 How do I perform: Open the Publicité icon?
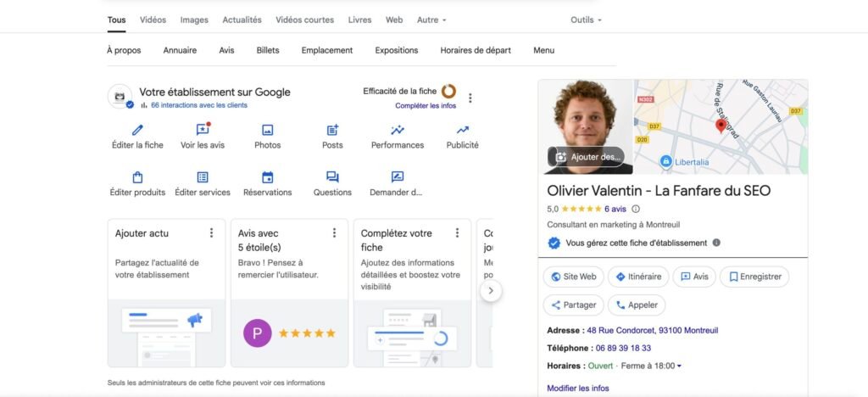462,130
